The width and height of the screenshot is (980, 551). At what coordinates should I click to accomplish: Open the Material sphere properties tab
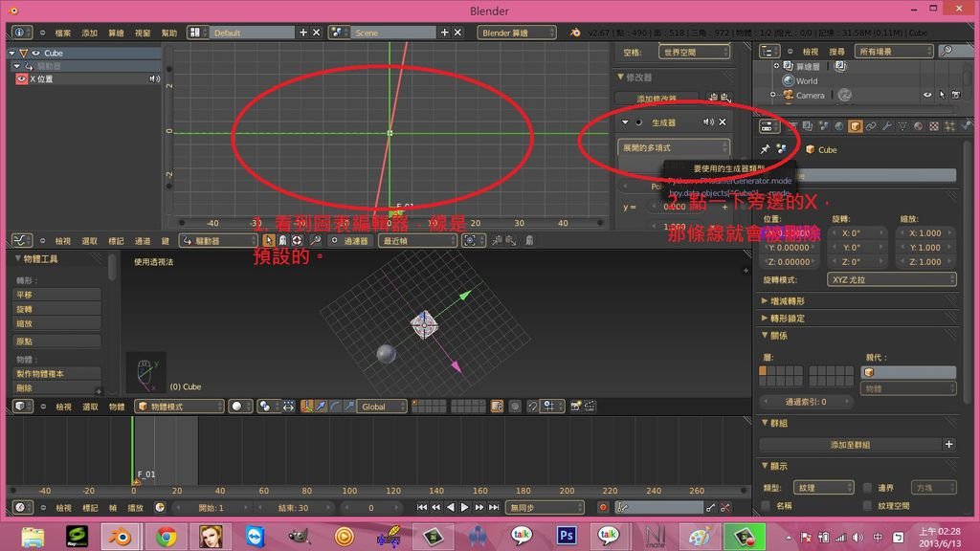(x=918, y=126)
